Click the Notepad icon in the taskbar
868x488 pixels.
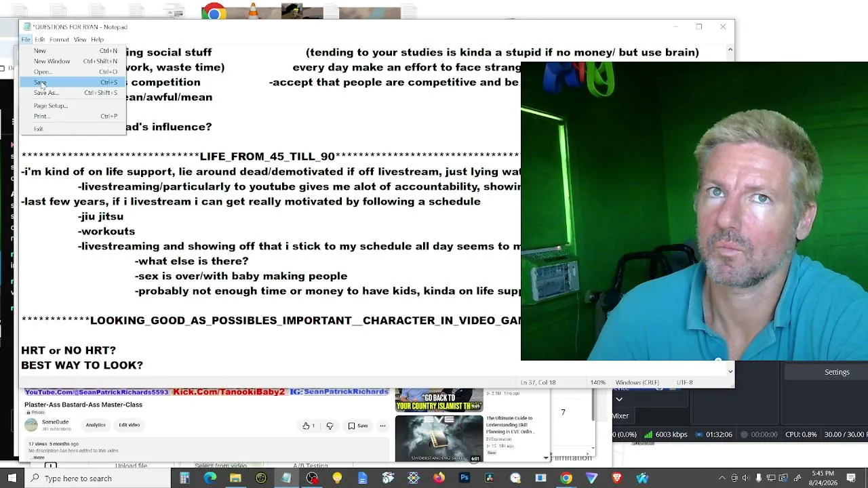pyautogui.click(x=286, y=478)
